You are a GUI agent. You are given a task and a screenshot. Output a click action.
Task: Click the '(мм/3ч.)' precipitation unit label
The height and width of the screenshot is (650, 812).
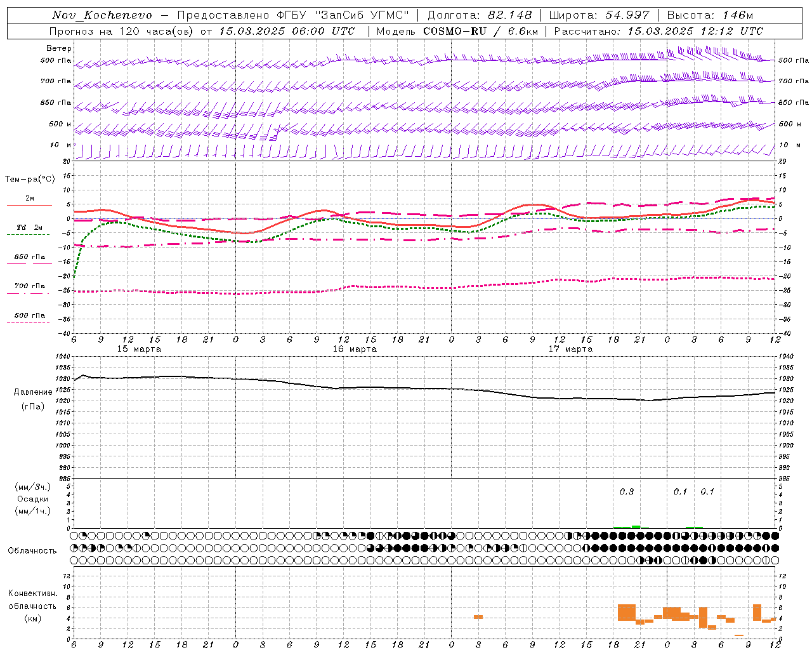(33, 487)
